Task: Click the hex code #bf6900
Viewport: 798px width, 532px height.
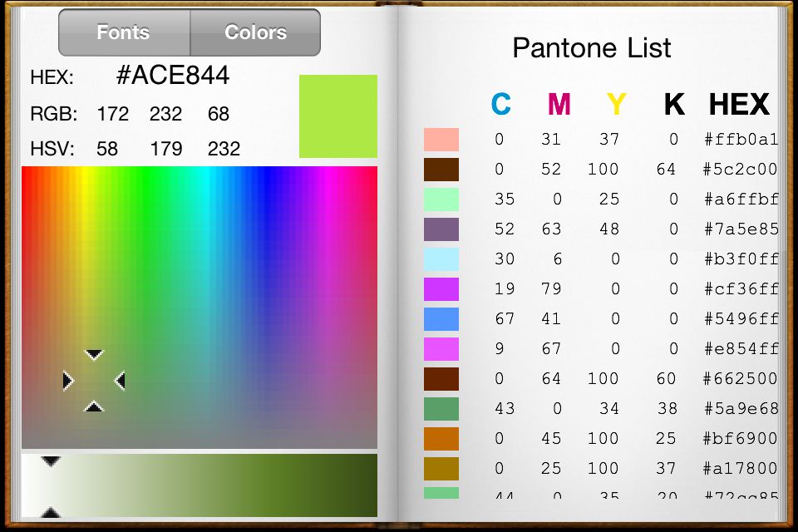Action: [x=741, y=439]
